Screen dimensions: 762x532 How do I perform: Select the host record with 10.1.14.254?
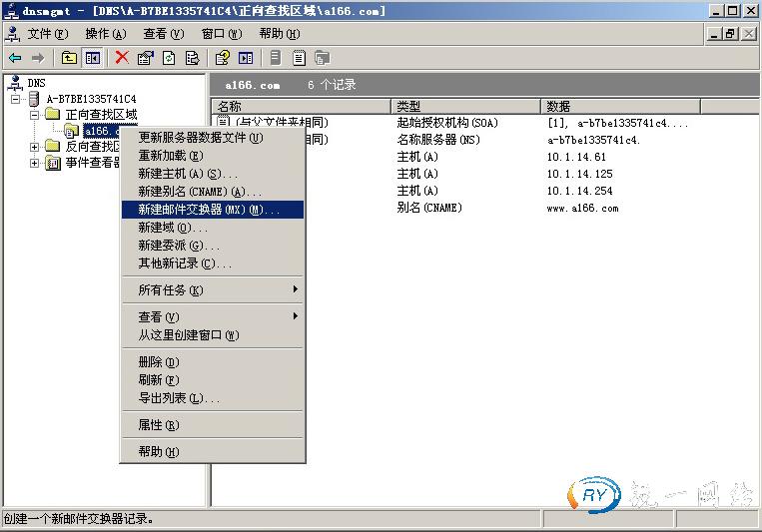(x=579, y=191)
